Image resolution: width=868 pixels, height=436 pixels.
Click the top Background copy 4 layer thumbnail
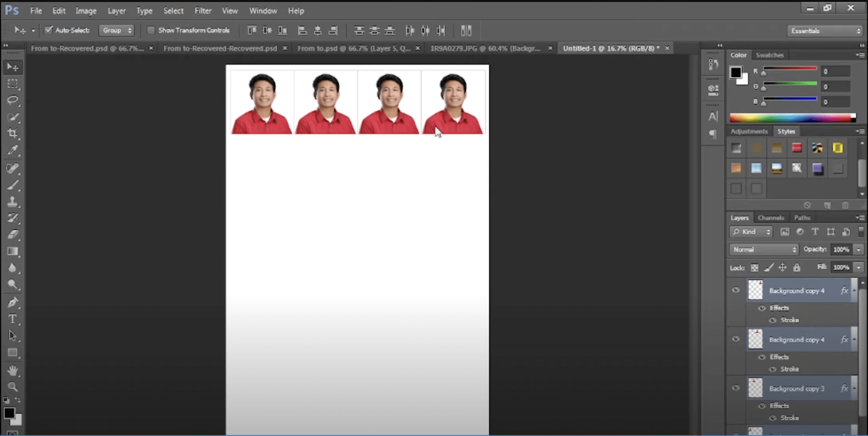click(x=755, y=290)
